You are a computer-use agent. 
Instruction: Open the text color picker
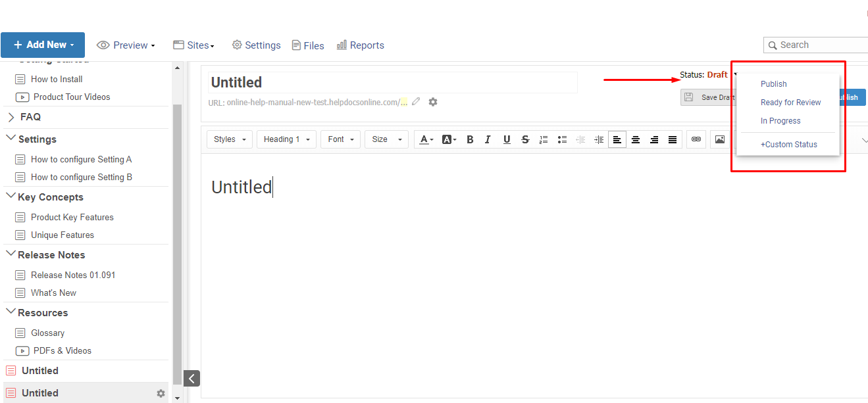pyautogui.click(x=426, y=139)
